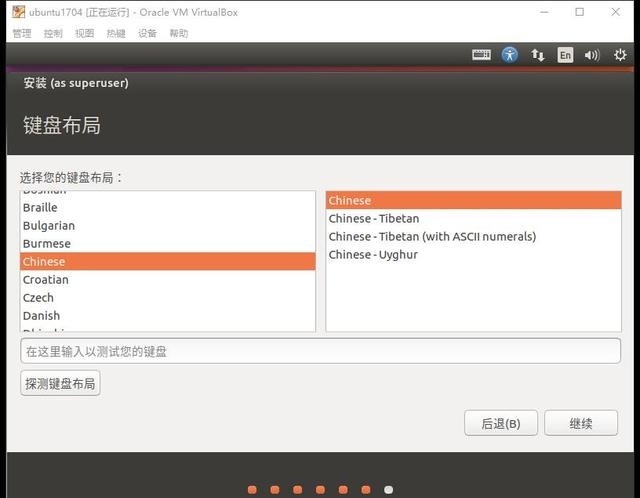Open the 视图 menu
Image resolution: width=640 pixels, height=498 pixels.
pos(84,33)
